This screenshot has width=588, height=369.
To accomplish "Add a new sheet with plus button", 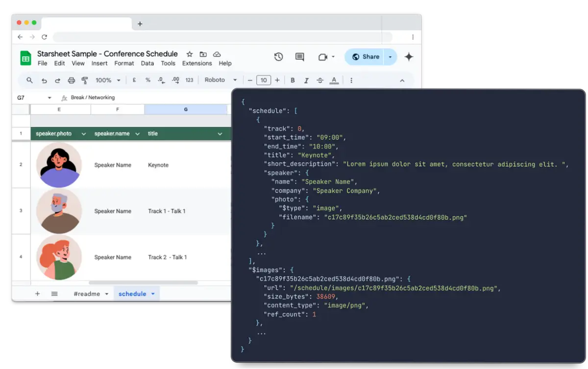I will pyautogui.click(x=37, y=294).
